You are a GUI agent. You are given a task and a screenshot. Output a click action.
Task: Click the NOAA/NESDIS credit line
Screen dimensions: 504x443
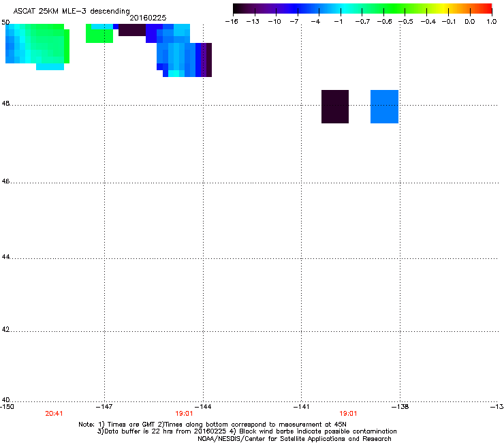[294, 439]
